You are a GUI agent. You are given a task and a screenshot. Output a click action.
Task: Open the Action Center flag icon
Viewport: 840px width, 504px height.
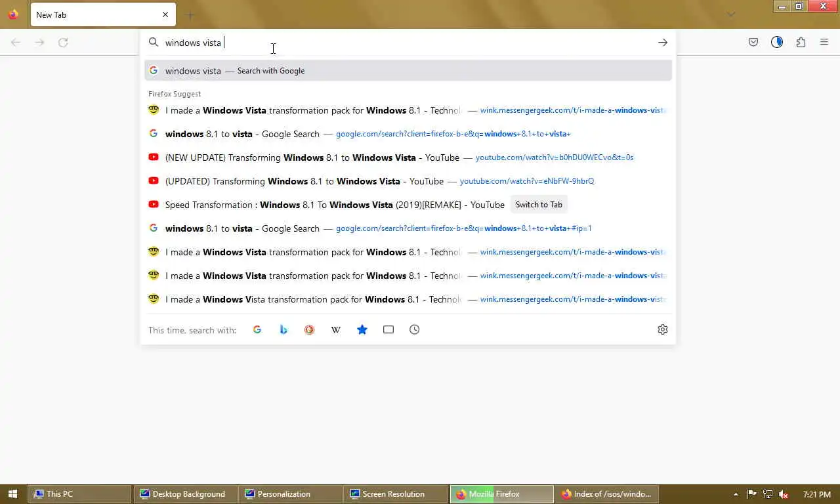point(752,494)
